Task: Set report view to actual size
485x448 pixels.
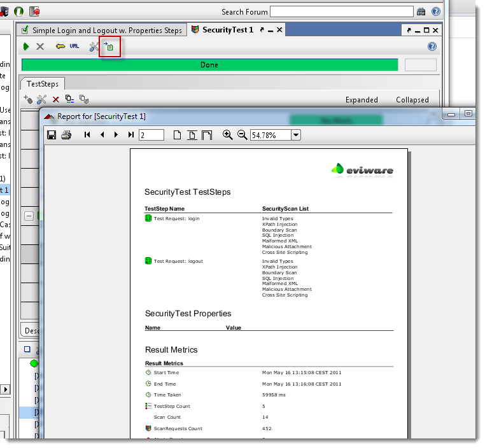Action: [x=177, y=135]
